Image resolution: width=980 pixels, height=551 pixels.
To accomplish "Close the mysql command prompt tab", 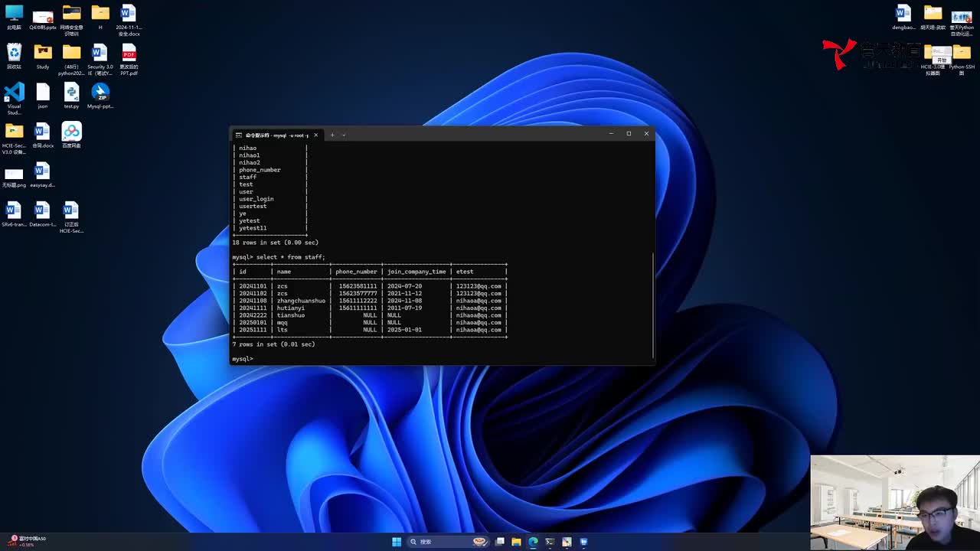I will pos(315,135).
